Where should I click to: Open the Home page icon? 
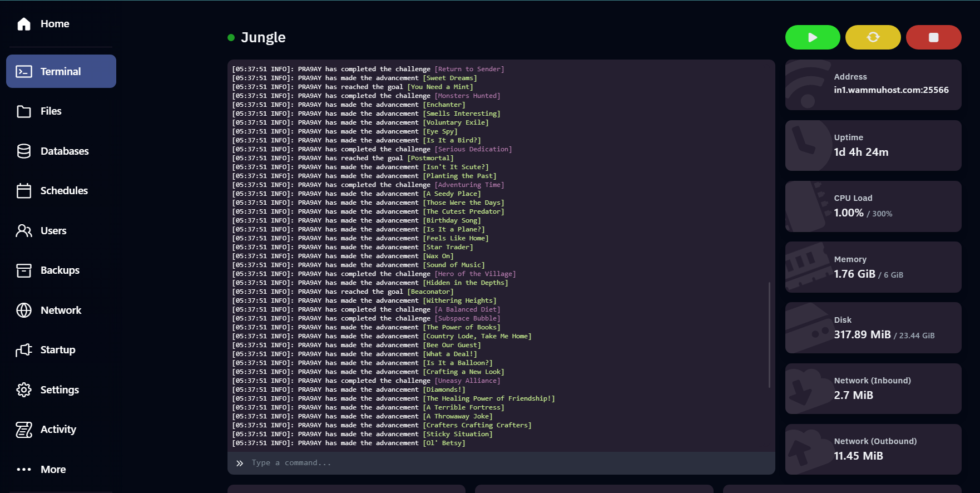coord(24,24)
